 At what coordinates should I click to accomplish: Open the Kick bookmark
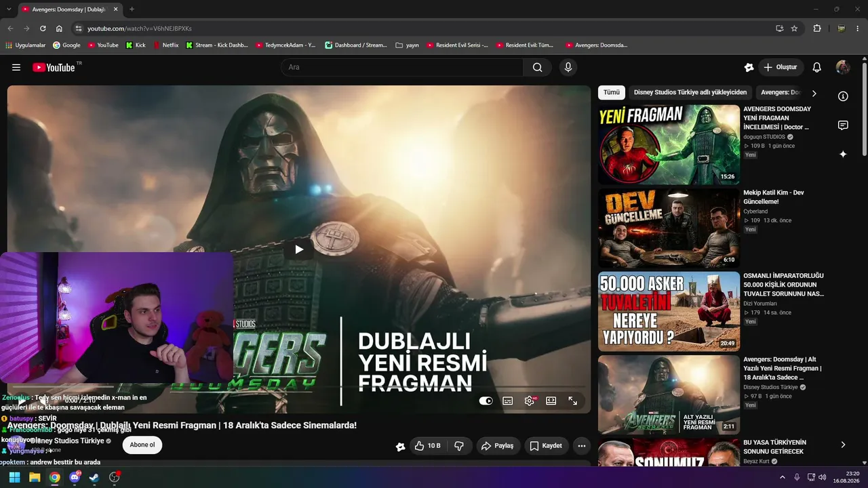[136, 45]
